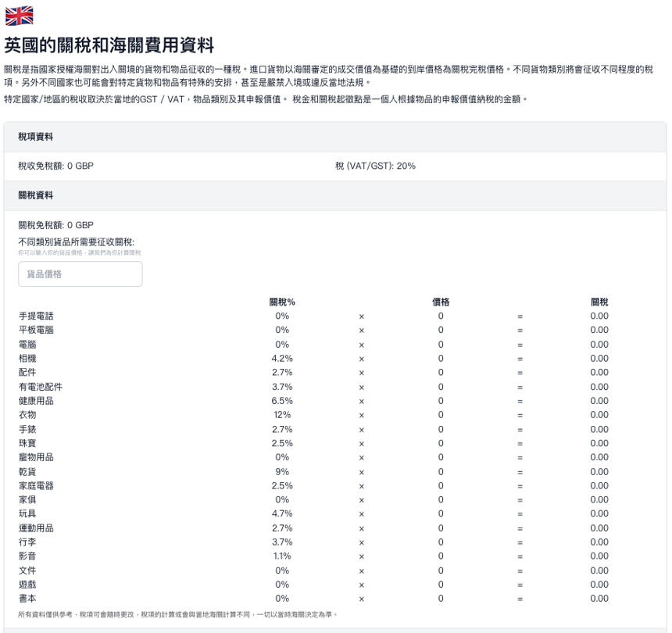Click the 關稅% column header
Viewport: 672px width, 633px height.
point(281,302)
